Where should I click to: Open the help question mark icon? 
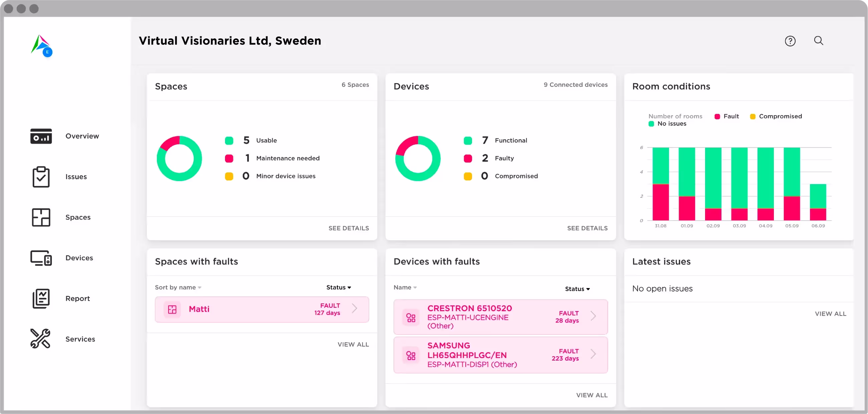click(790, 41)
